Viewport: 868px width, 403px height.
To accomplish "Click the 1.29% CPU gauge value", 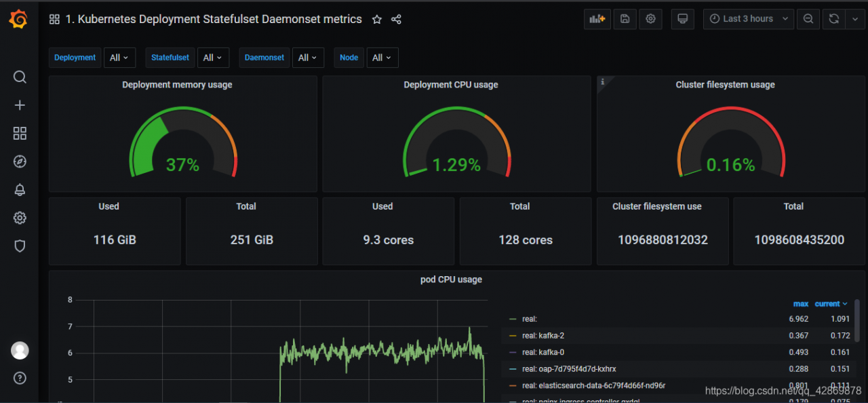I will pos(456,165).
